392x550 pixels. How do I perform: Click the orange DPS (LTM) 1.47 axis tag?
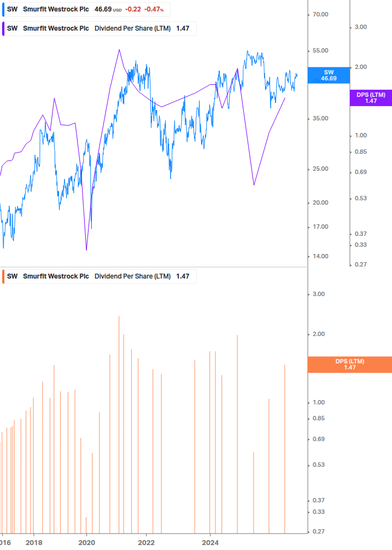coord(349,364)
